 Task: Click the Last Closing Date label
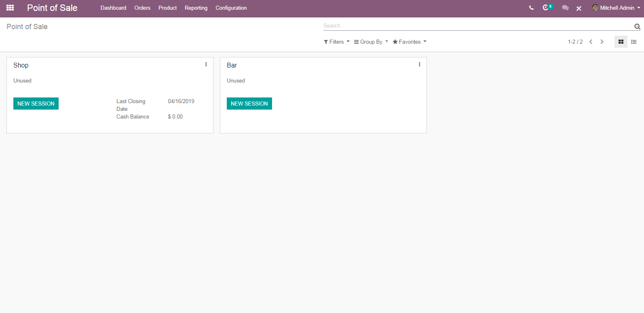coord(131,105)
